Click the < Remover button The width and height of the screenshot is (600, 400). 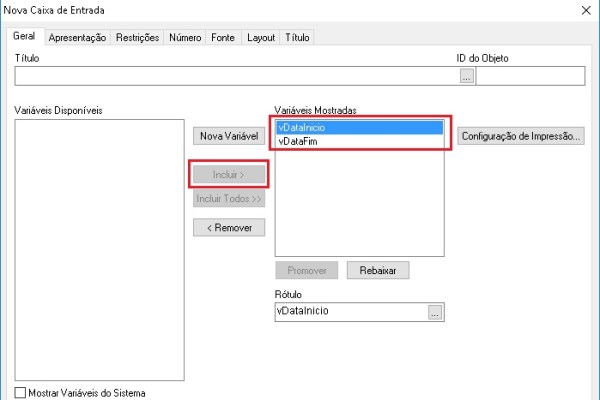pos(229,227)
